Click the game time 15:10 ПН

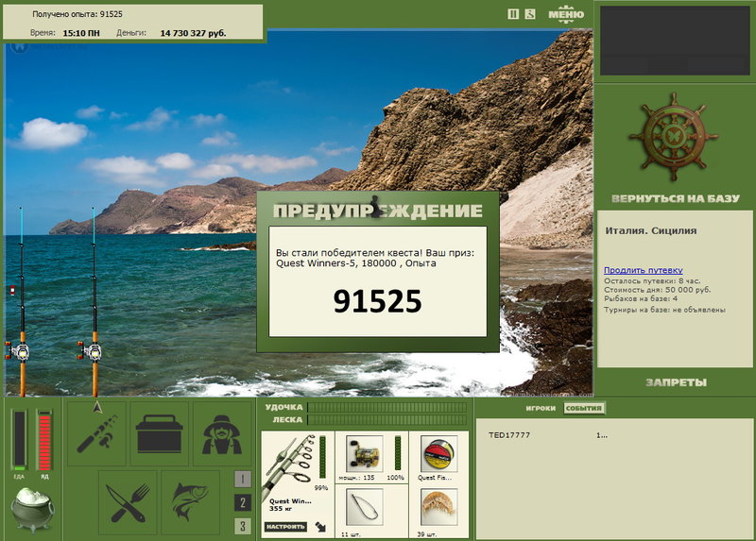coord(81,33)
